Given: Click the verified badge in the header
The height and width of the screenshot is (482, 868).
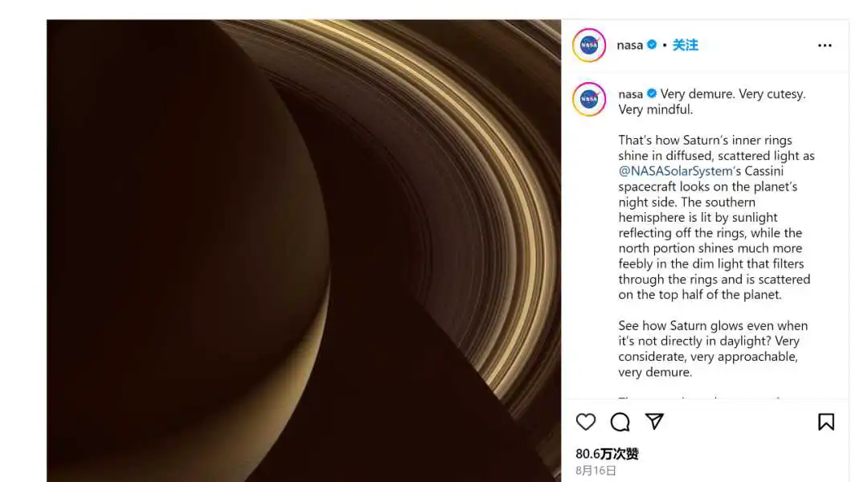Looking at the screenshot, I should pos(652,45).
